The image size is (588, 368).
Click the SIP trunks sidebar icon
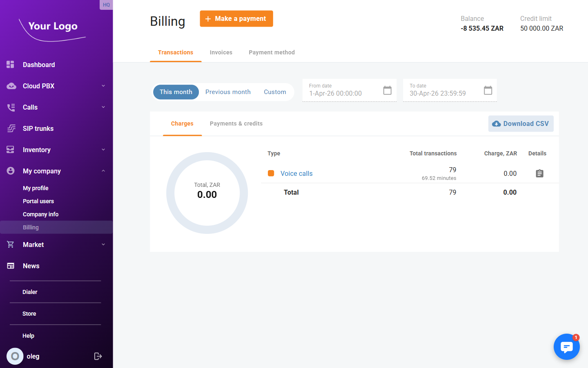[11, 128]
